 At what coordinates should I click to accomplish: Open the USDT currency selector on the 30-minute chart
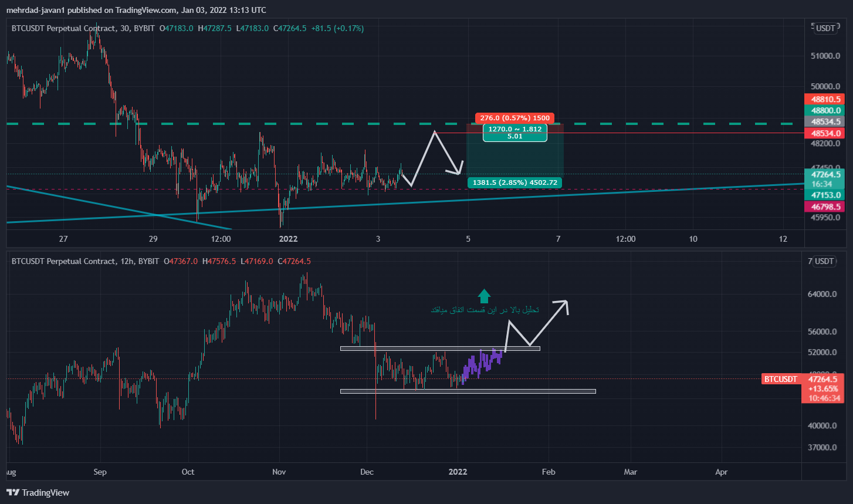(826, 28)
